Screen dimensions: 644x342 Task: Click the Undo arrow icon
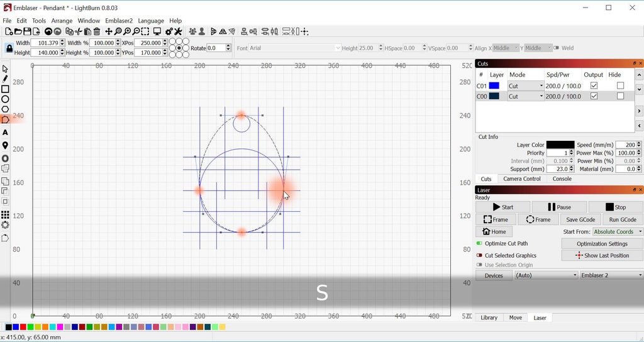pyautogui.click(x=48, y=31)
